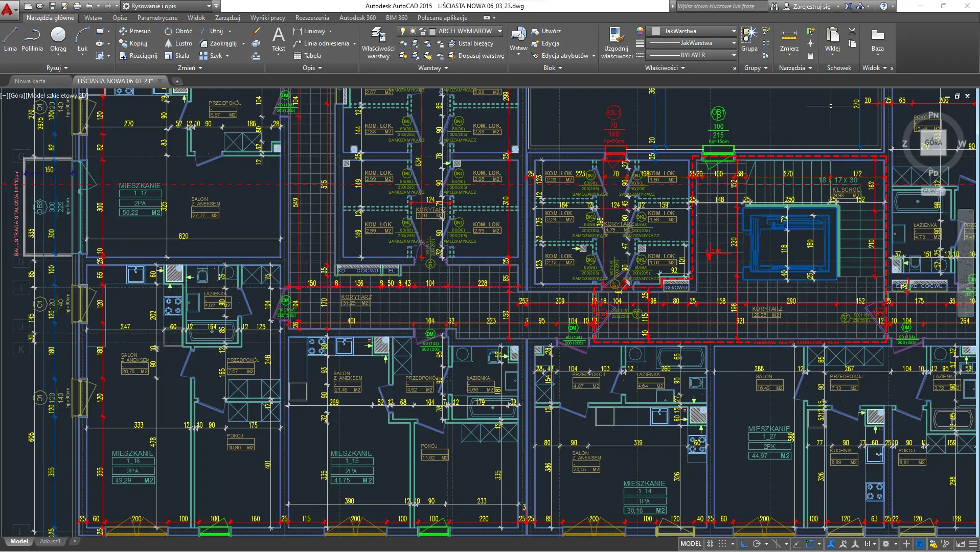The height and width of the screenshot is (552, 980).
Task: Click the Obróć rotate tool
Action: click(x=178, y=31)
